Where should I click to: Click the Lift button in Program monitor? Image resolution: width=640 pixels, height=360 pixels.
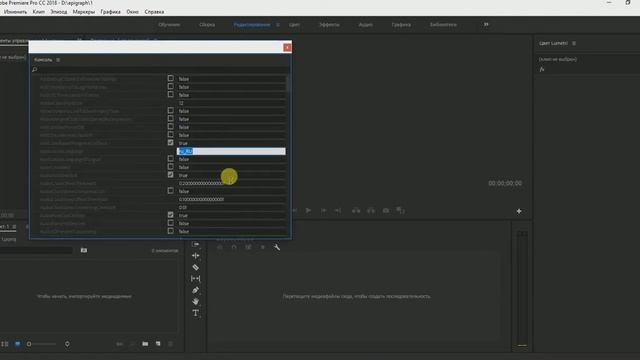tap(356, 210)
